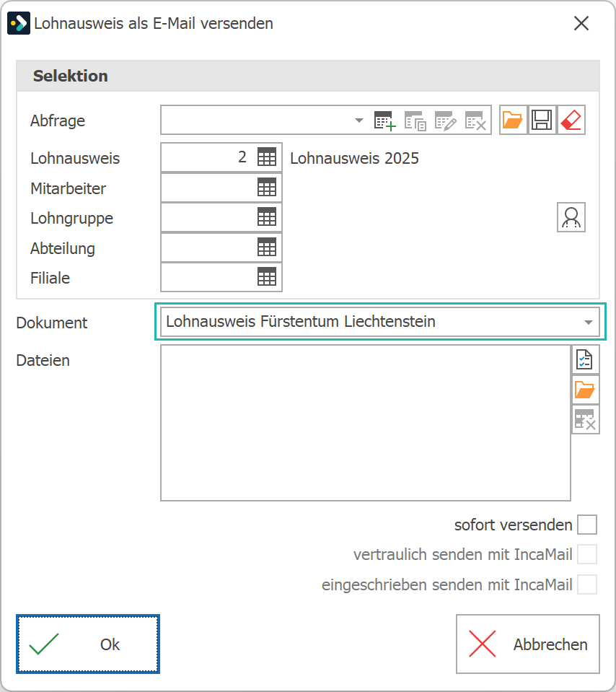Open the Lohngruppe lookup grid icon
This screenshot has height=692, width=616.
click(267, 216)
